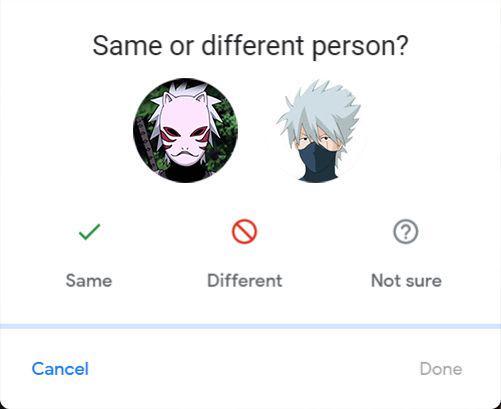This screenshot has width=501, height=409.
Task: Click the "Same or different person?" heading
Action: pyautogui.click(x=250, y=46)
